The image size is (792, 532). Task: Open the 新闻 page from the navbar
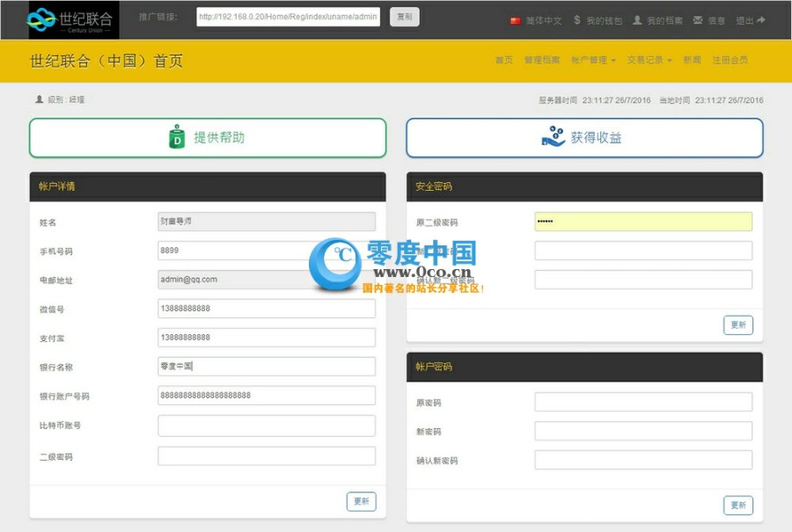(x=690, y=60)
